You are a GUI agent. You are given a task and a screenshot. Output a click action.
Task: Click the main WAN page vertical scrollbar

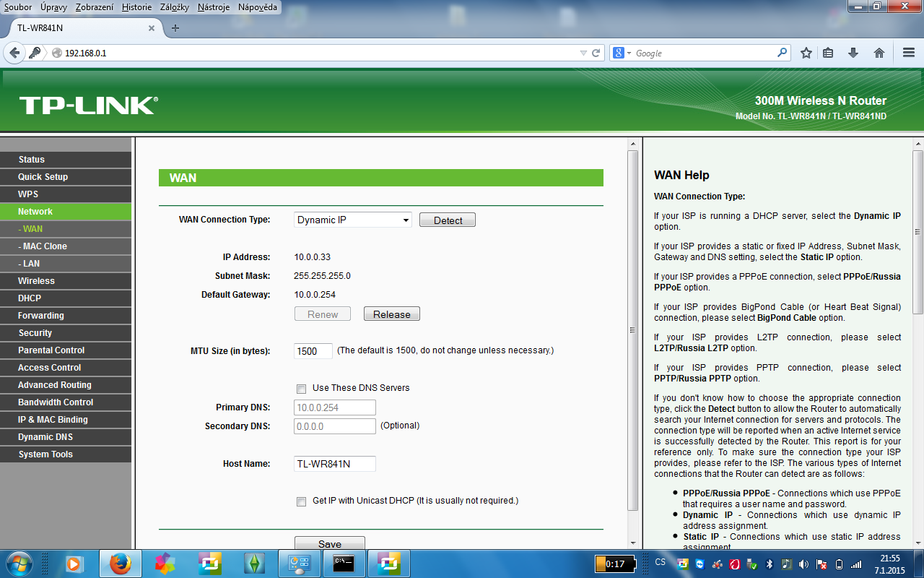point(633,330)
